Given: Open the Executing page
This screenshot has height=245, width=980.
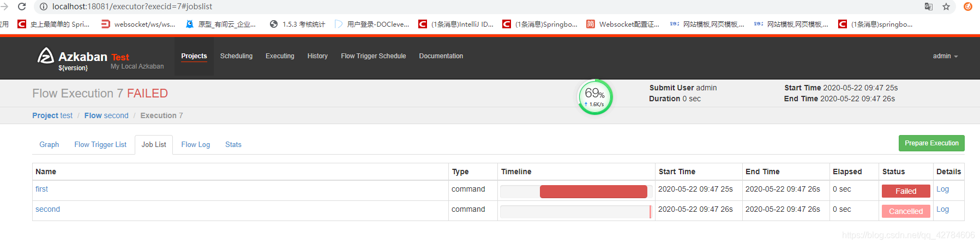Looking at the screenshot, I should [x=280, y=56].
